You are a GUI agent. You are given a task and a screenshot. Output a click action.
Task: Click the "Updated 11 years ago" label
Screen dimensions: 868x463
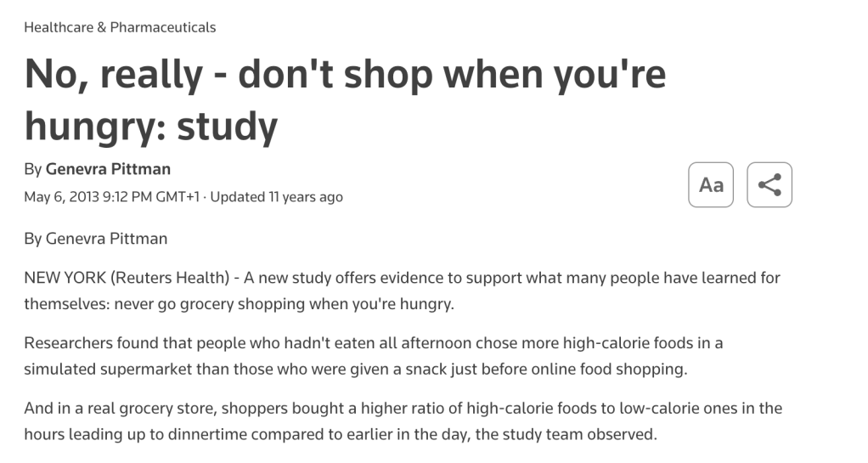[276, 196]
